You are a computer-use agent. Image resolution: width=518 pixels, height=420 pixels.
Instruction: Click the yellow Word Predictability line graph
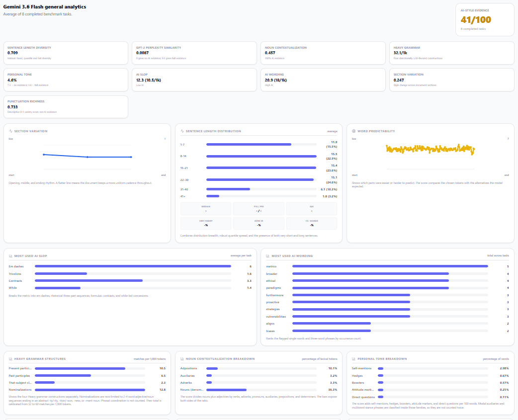tap(430, 149)
